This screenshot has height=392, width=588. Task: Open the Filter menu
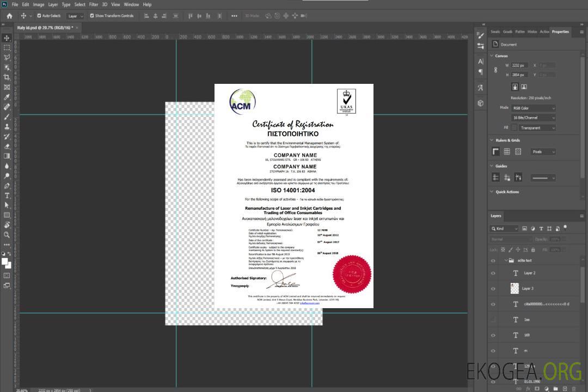point(94,4)
